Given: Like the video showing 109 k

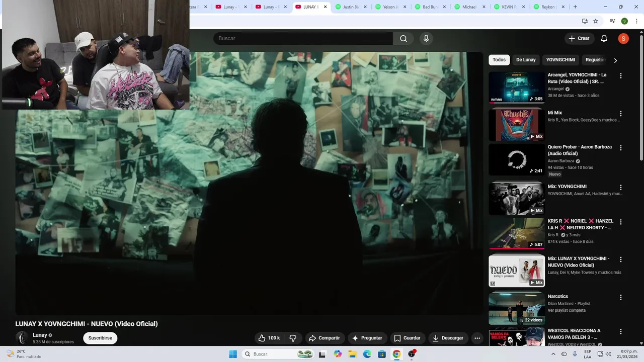Looking at the screenshot, I should tap(269, 338).
